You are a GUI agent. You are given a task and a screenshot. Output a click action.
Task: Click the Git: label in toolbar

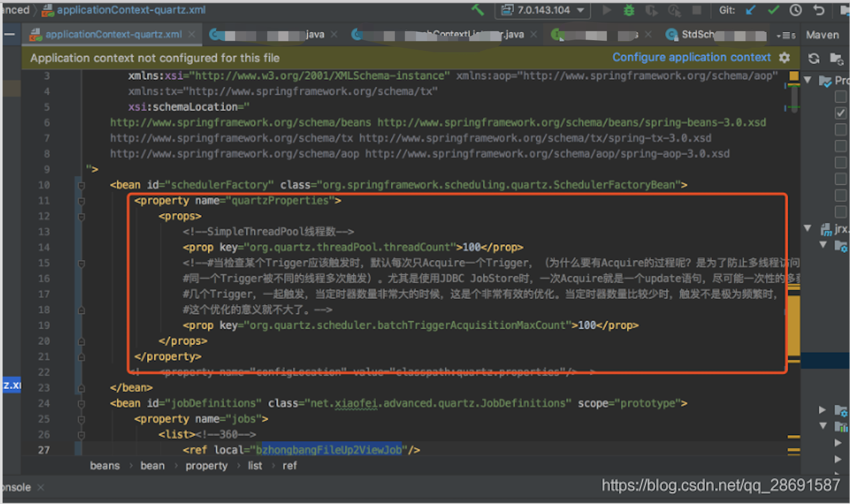pyautogui.click(x=727, y=10)
